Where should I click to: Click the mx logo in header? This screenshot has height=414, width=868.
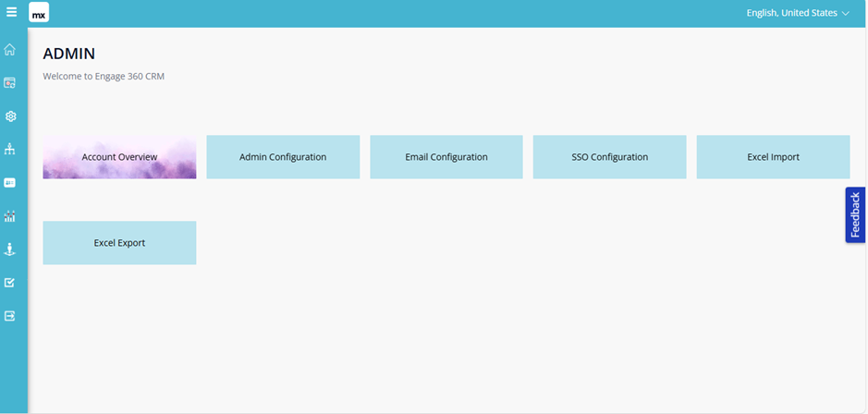39,14
